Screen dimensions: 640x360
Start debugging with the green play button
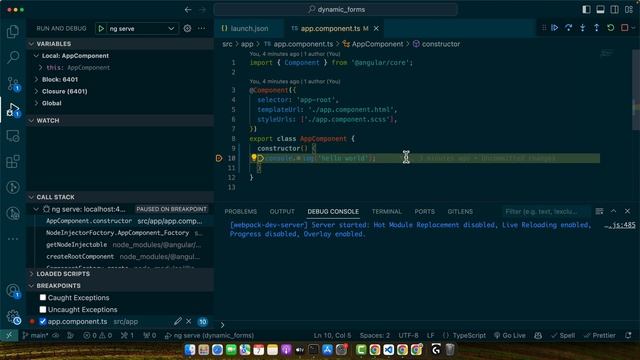pos(101,29)
